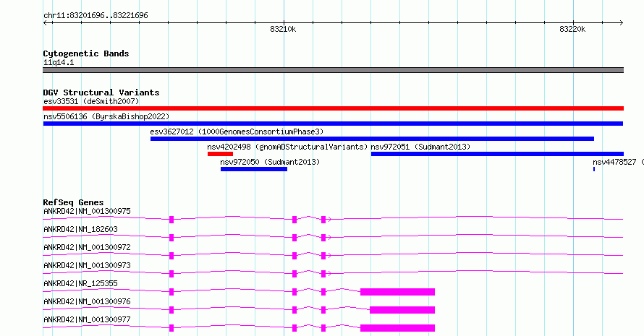
Task: Click the blue esv3627012 variant bar
Action: (x=372, y=139)
